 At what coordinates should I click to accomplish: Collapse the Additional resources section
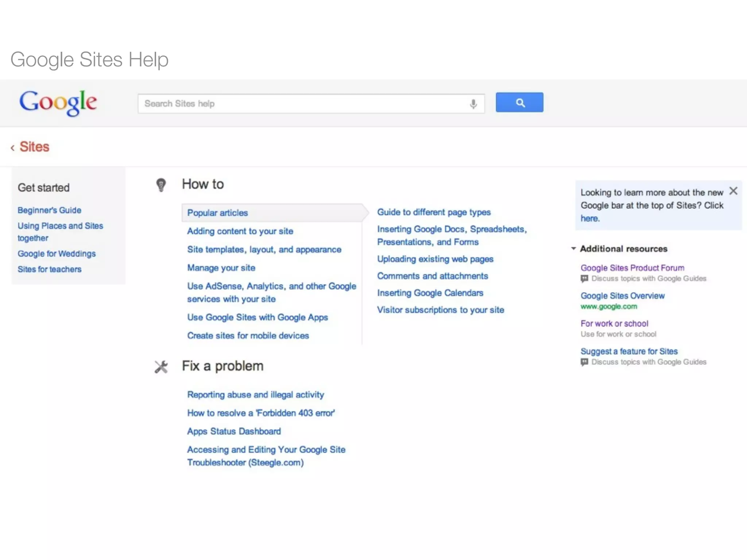click(x=573, y=249)
